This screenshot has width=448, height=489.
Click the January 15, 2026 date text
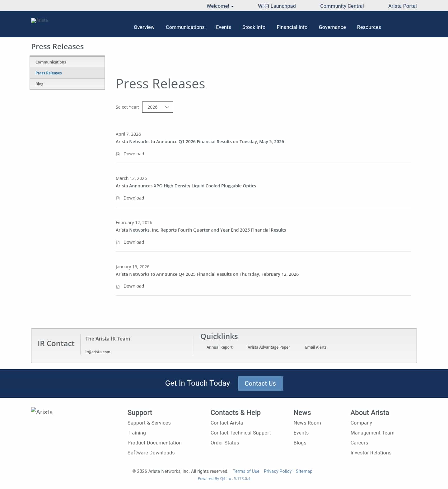click(132, 267)
